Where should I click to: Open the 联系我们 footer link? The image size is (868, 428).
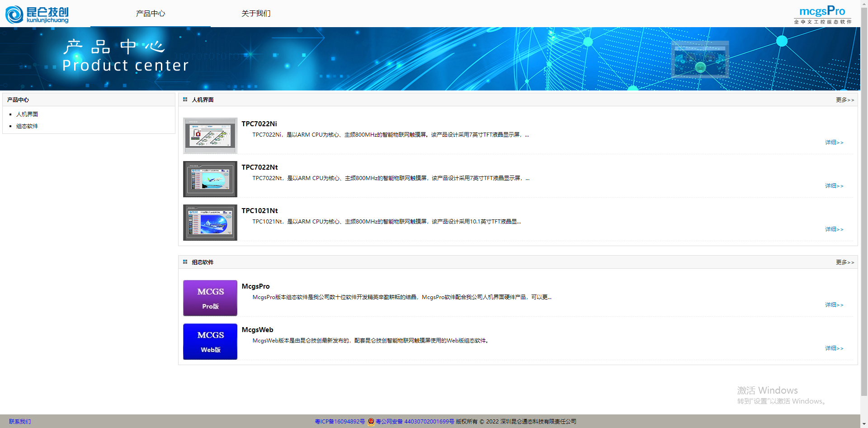click(20, 422)
